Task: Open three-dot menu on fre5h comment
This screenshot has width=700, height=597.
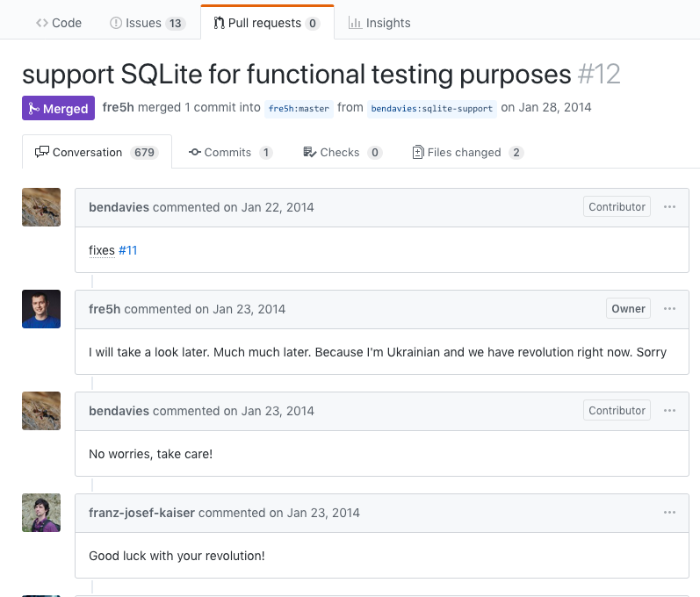Action: 670,309
